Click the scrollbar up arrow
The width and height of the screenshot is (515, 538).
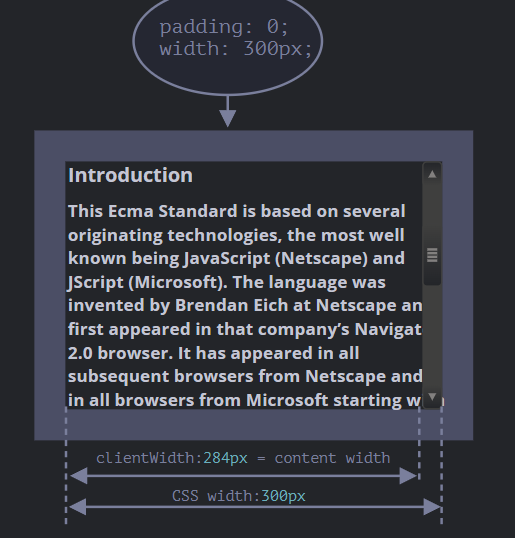(432, 174)
